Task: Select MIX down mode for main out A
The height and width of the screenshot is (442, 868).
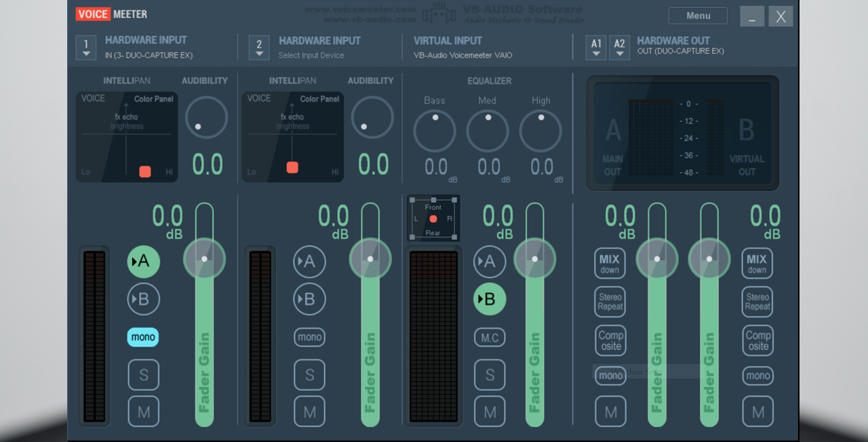Action: [610, 263]
